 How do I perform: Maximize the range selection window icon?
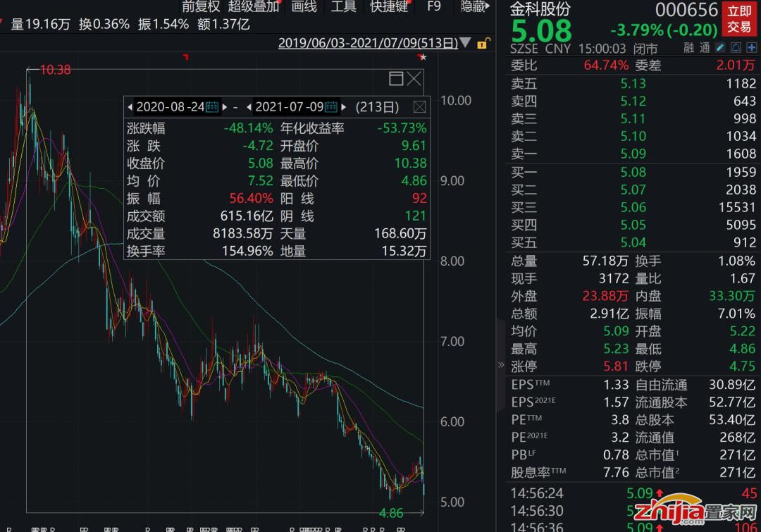[x=396, y=79]
